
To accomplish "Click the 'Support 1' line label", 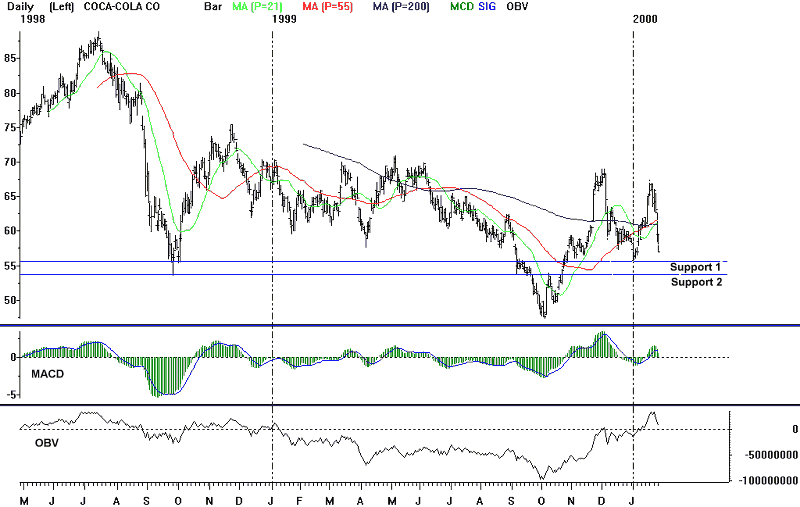I will coord(695,267).
